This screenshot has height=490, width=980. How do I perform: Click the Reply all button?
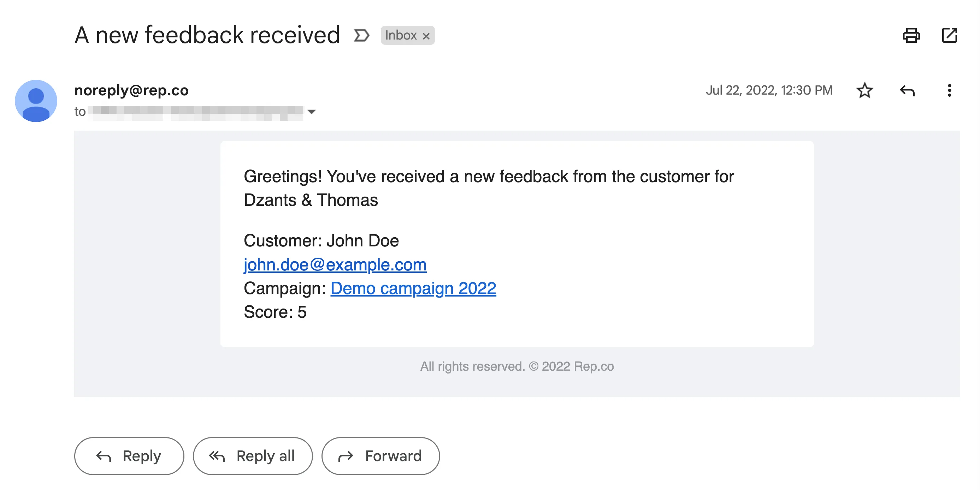(x=253, y=456)
